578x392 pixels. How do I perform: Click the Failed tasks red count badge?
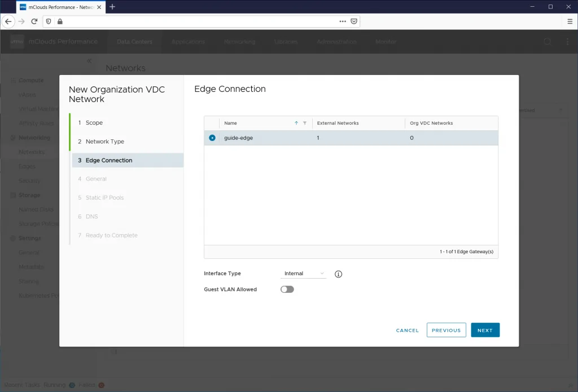(102, 385)
